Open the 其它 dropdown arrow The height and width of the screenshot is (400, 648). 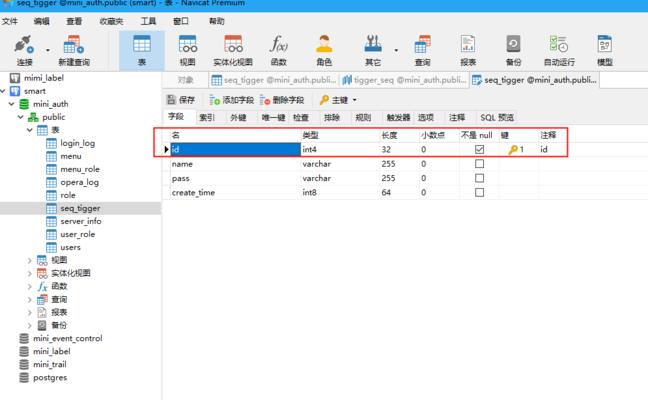396,50
